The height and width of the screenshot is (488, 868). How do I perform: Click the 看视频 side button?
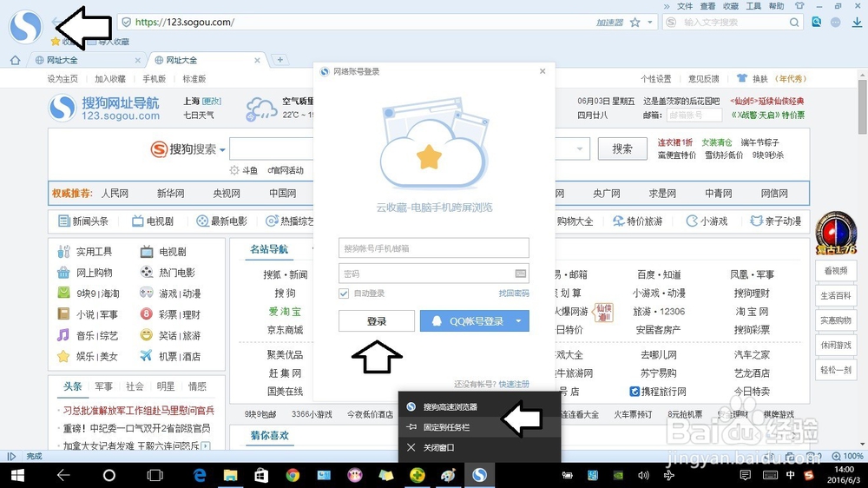836,271
